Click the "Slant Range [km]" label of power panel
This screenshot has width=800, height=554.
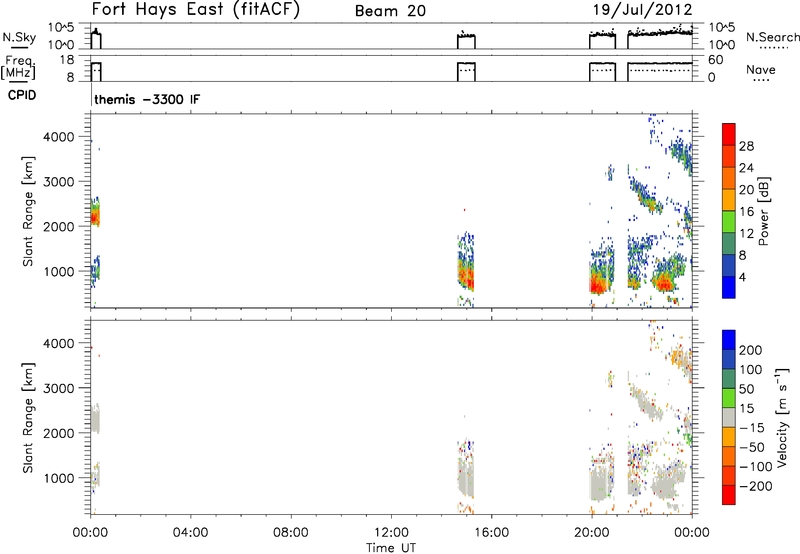28,211
